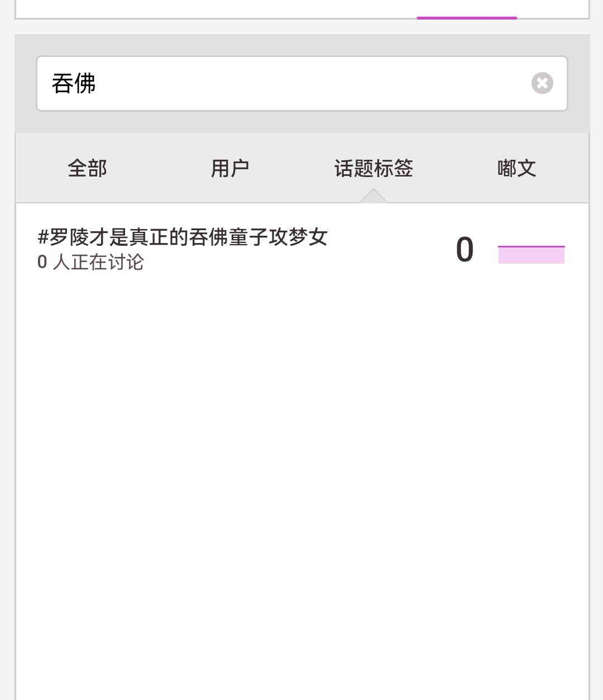Click the large 0 usage count

(465, 250)
